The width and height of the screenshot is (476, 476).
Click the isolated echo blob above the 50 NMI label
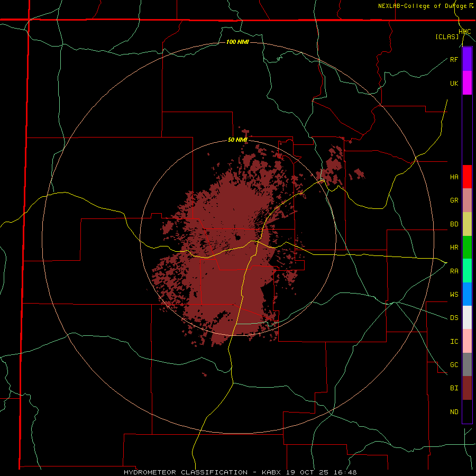point(245,132)
